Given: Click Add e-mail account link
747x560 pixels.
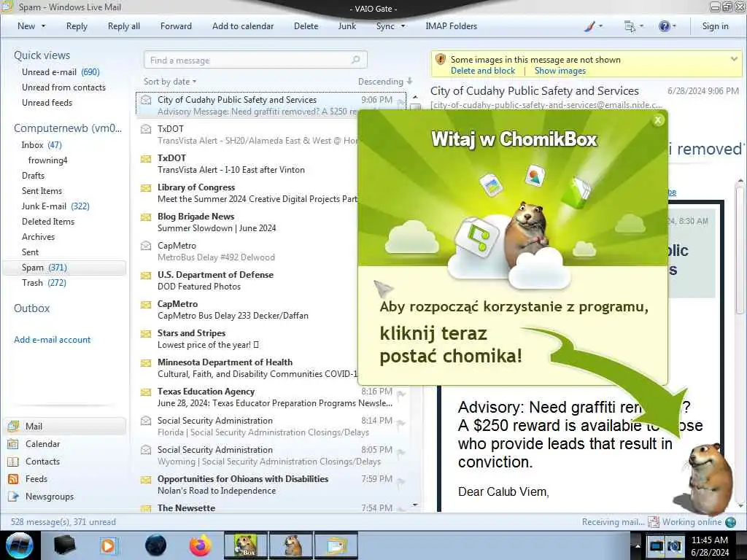Looking at the screenshot, I should click(x=52, y=340).
